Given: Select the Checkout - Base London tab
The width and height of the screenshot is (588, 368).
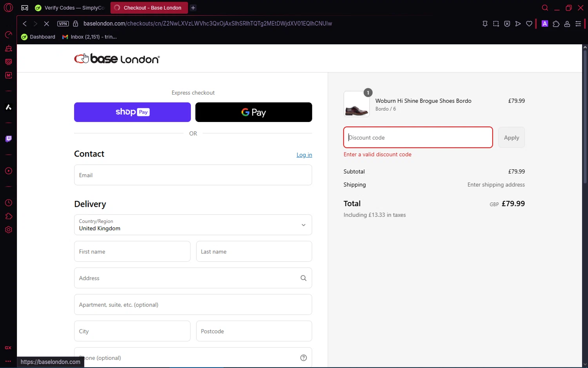Looking at the screenshot, I should point(149,8).
